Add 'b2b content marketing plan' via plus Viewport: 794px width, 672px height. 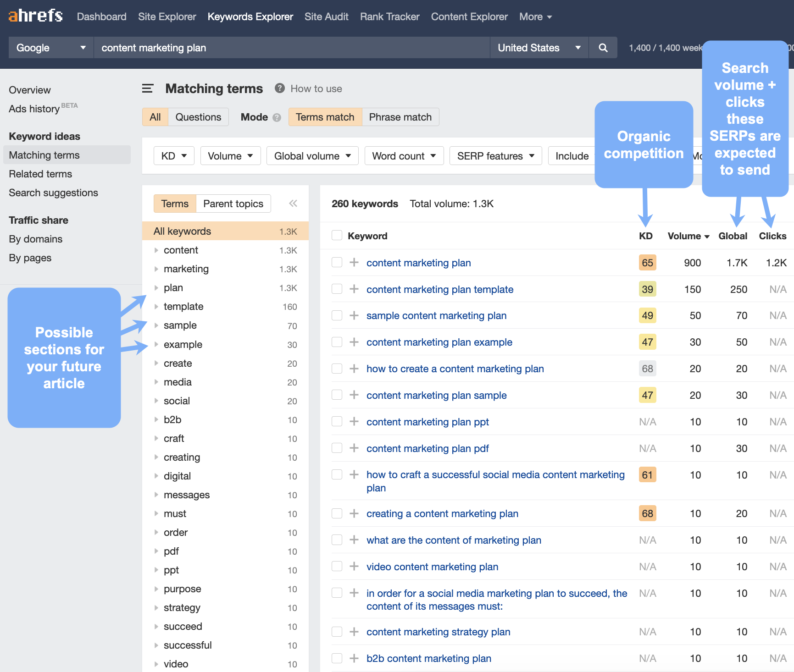[x=354, y=658]
